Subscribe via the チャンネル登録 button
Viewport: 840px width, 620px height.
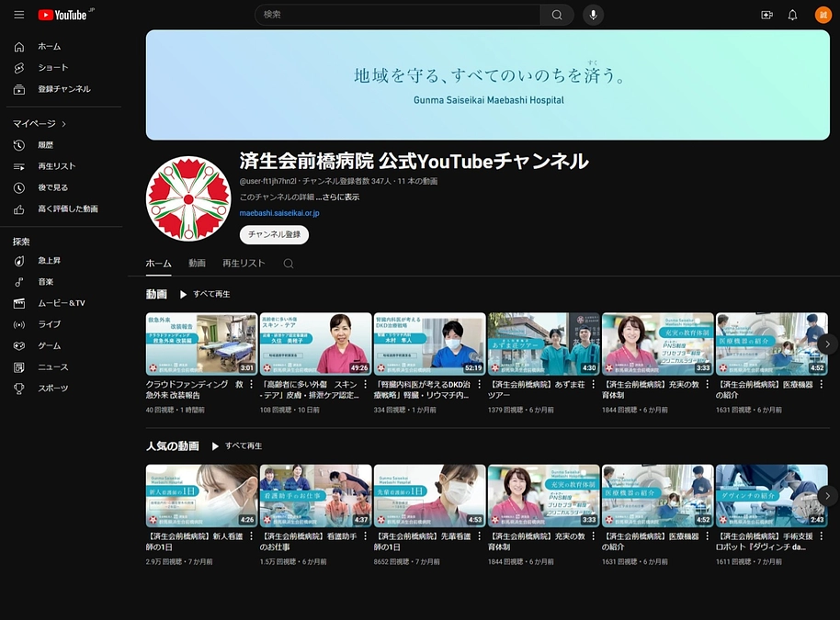click(274, 234)
